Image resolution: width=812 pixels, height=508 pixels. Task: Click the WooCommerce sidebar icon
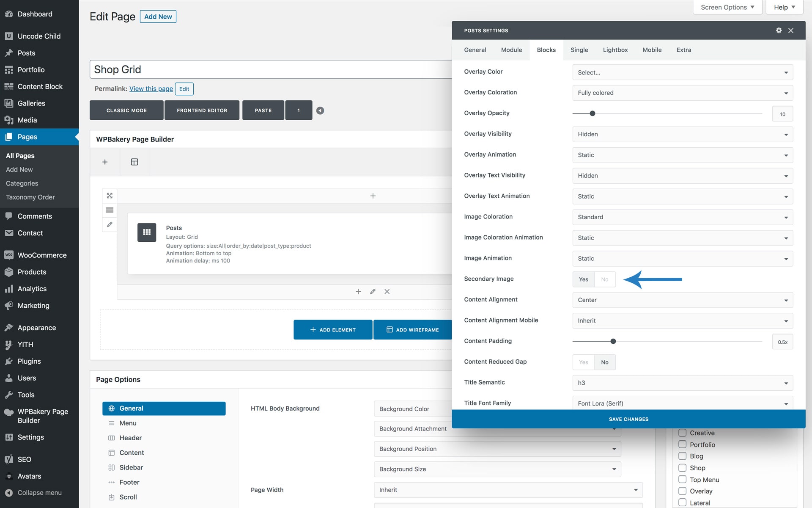[x=8, y=255]
